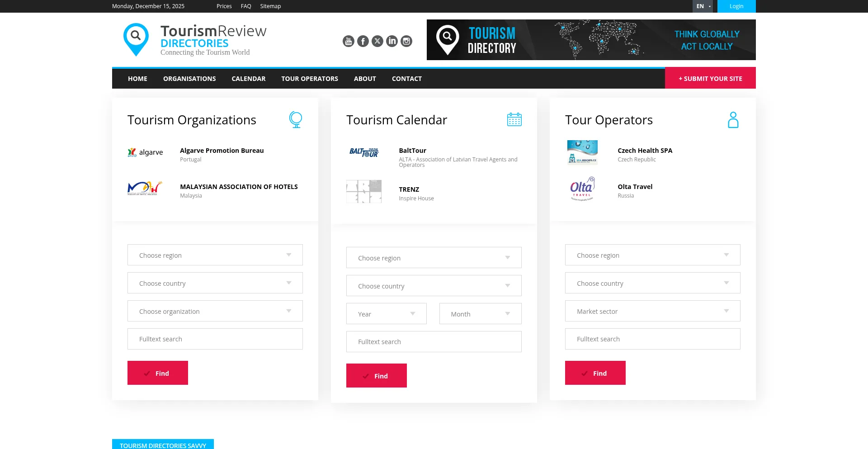Screen dimensions: 868x449
Task: Click the globe icon beside Tourism Organizations
Action: click(x=295, y=120)
